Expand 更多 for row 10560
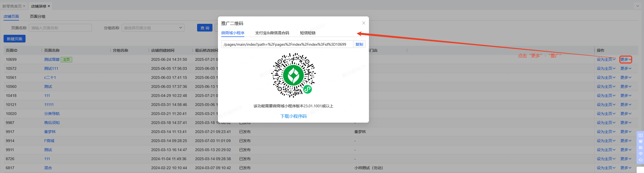Screen dimensions: 644x173 (626, 86)
